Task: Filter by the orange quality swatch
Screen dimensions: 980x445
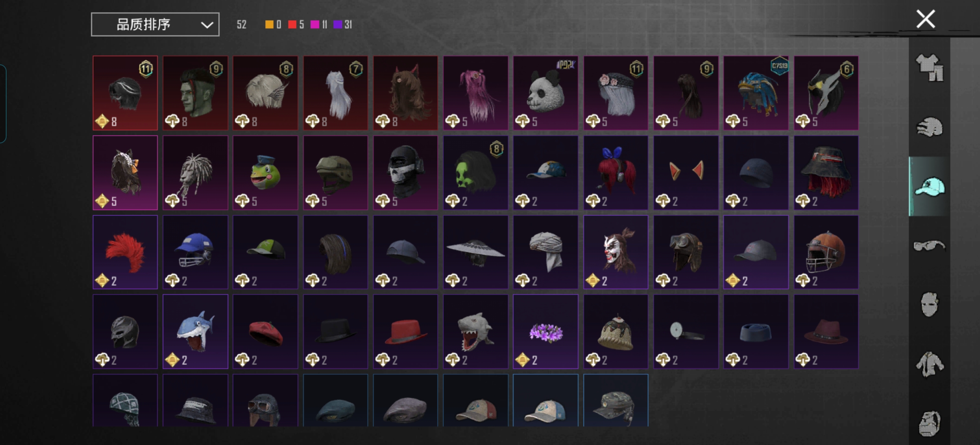Action: (x=269, y=25)
